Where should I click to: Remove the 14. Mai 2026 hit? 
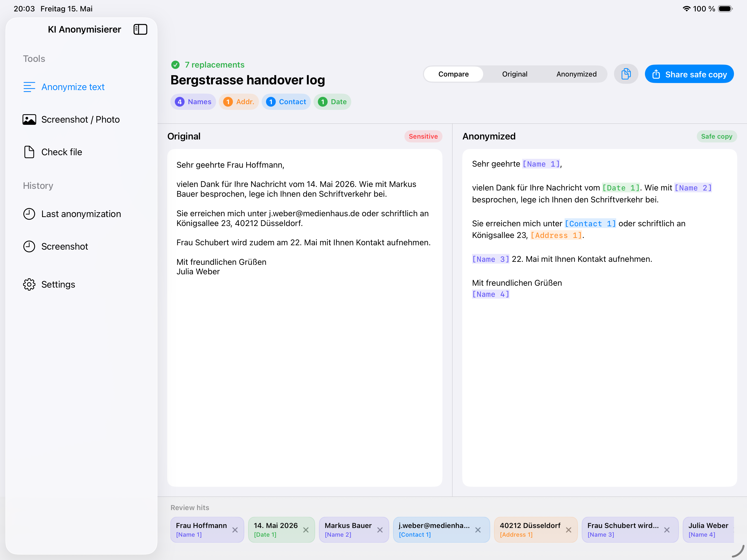tap(306, 530)
